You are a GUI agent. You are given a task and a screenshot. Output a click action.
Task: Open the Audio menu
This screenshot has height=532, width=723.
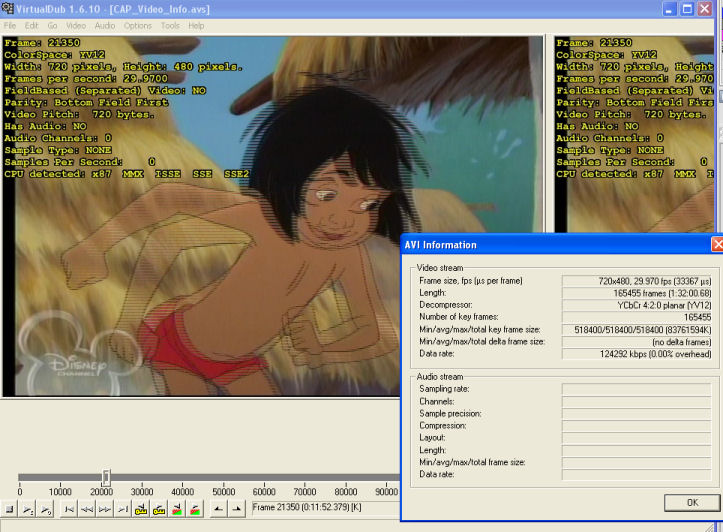pyautogui.click(x=105, y=26)
